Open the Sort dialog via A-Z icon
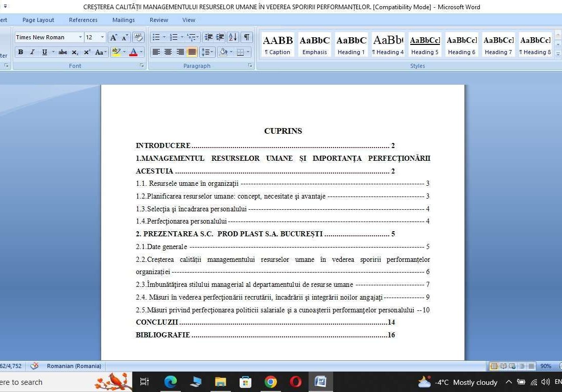562x392 pixels. 232,37
